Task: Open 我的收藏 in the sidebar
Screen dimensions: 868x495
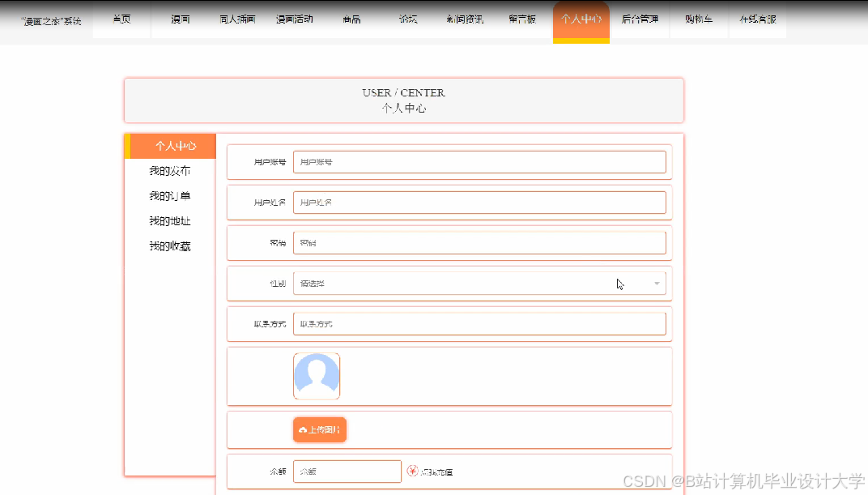Action: point(170,245)
